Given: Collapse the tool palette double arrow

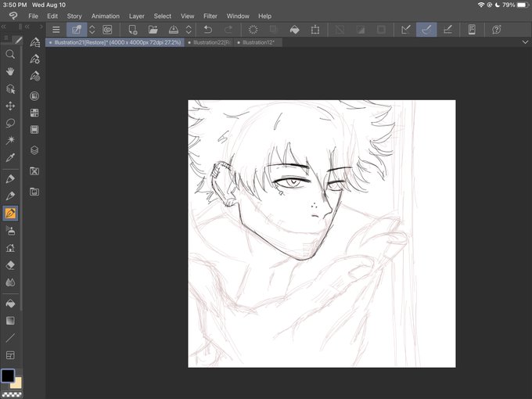Looking at the screenshot, I should (4, 27).
